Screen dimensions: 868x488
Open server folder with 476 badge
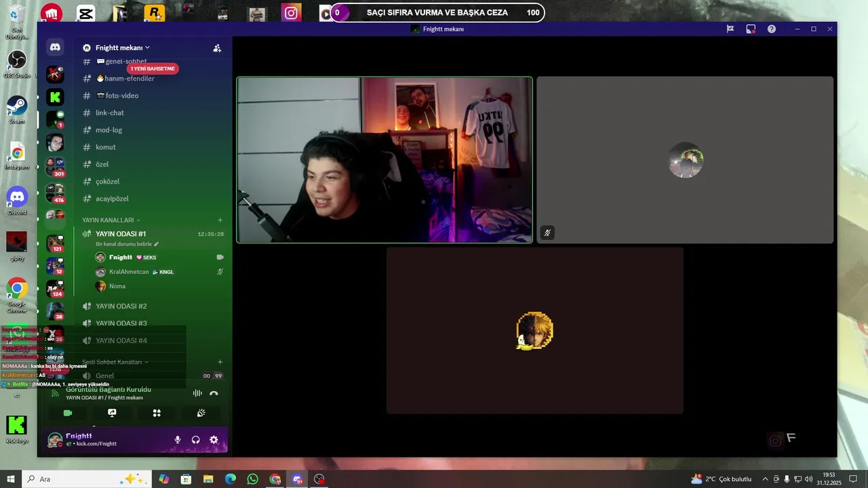pyautogui.click(x=55, y=193)
